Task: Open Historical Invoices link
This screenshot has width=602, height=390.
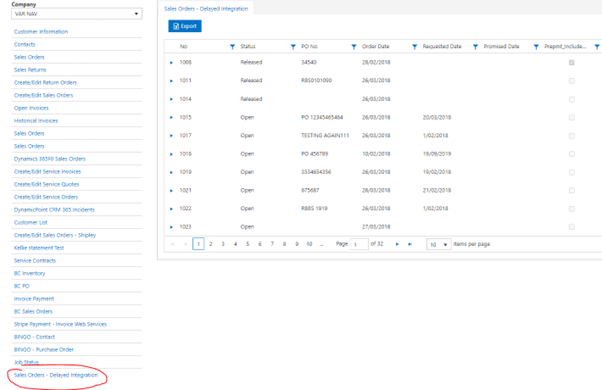Action: pyautogui.click(x=36, y=121)
